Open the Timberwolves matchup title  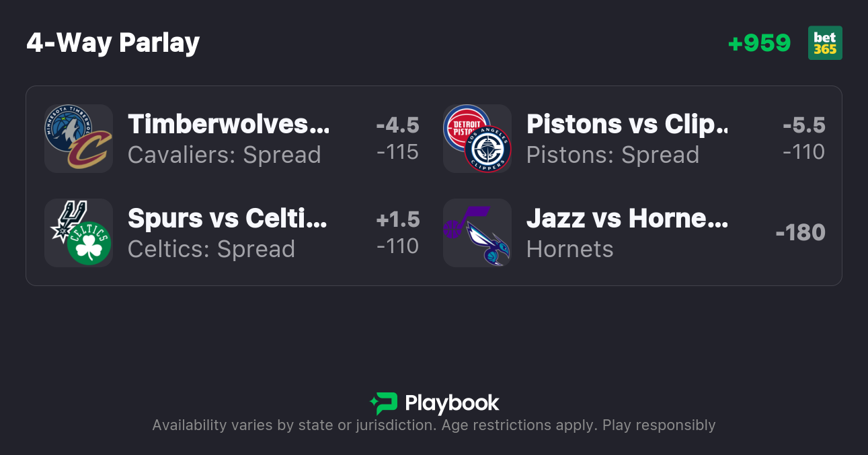click(x=229, y=125)
